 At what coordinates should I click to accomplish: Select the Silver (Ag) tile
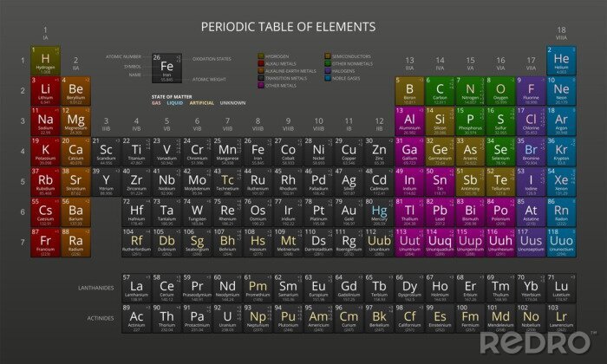(349, 182)
